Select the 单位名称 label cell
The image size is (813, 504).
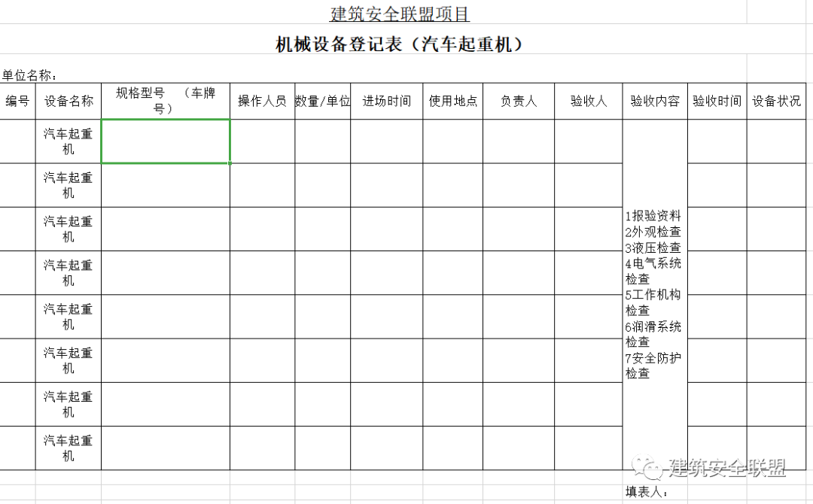click(x=29, y=75)
